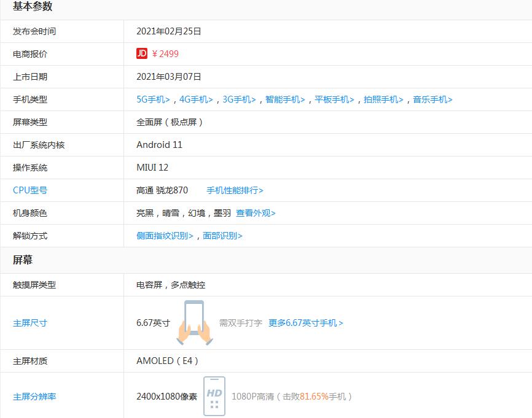Follow the 拍照手机 link
Image resolution: width=532 pixels, height=418 pixels.
(x=383, y=99)
